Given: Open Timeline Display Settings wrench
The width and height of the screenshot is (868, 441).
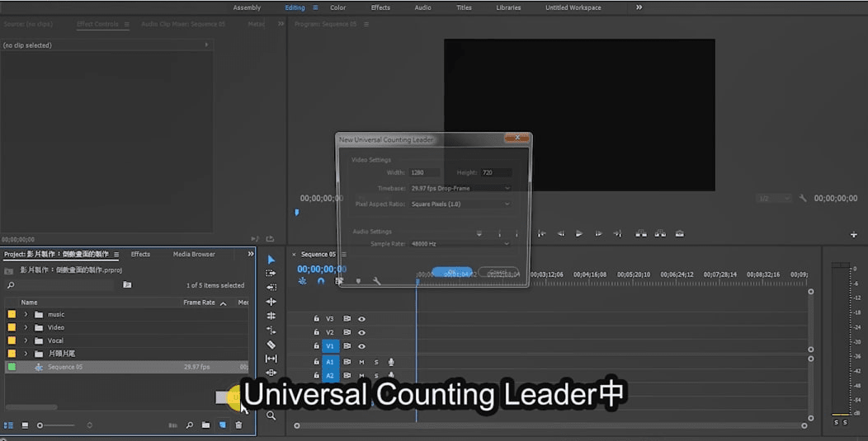Looking at the screenshot, I should point(377,281).
